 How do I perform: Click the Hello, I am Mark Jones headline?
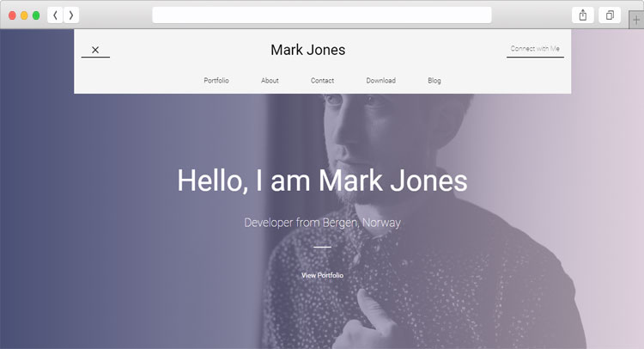click(322, 181)
